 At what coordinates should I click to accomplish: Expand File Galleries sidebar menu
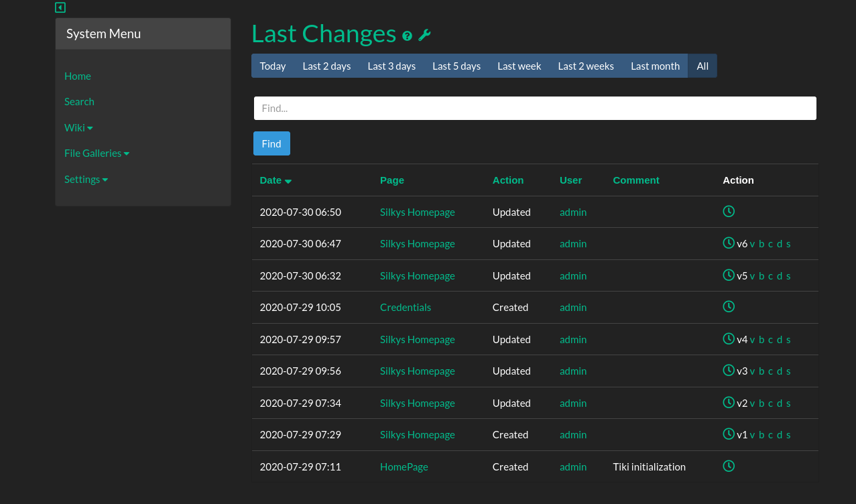(x=97, y=153)
